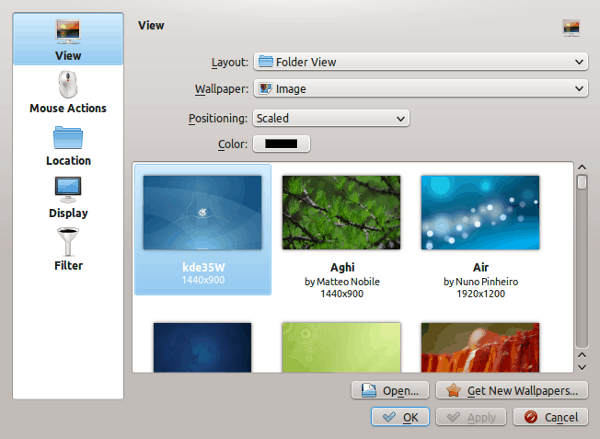Open the Display monitor settings page
600x439 pixels.
pos(68,197)
